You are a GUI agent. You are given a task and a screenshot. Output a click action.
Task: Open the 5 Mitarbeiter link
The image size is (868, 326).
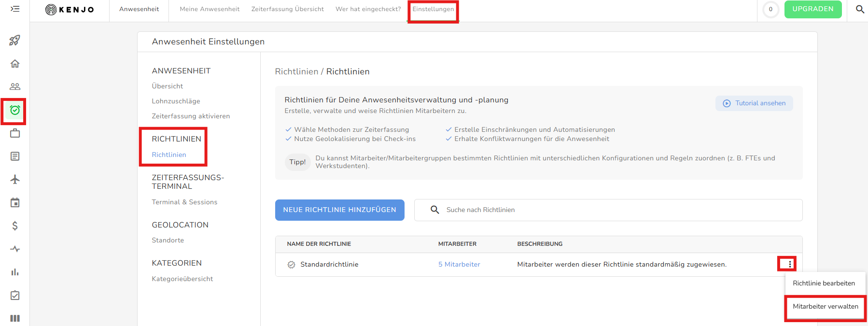[459, 265]
